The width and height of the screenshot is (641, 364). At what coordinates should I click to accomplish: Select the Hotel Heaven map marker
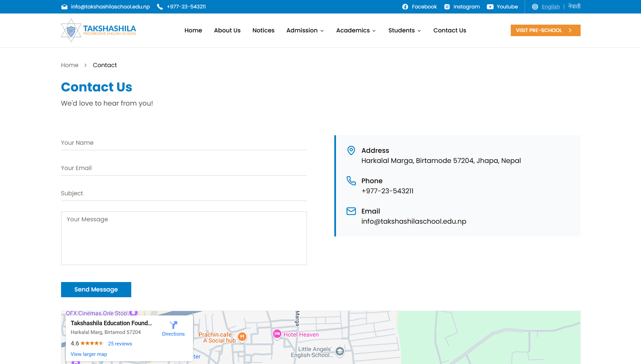click(x=277, y=334)
